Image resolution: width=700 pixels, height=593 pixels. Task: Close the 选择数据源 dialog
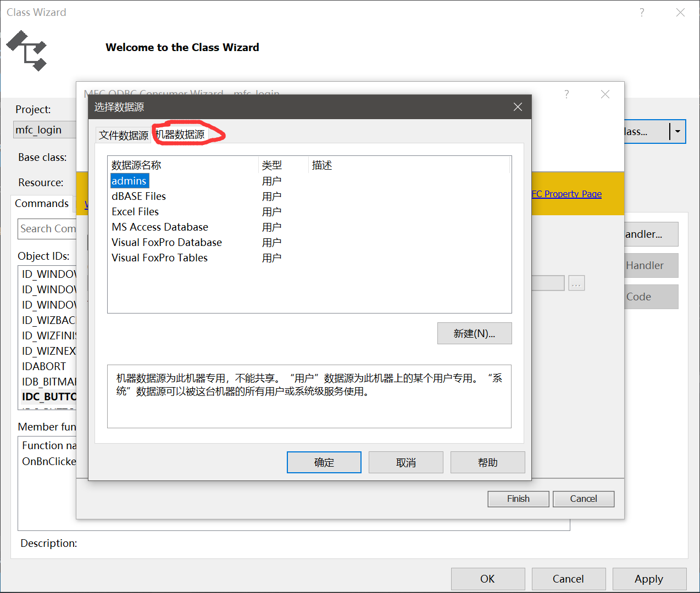(x=518, y=107)
